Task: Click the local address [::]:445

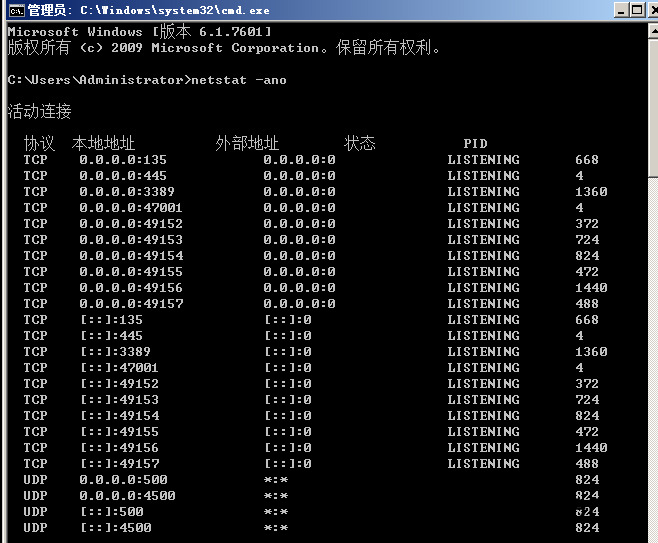Action: (x=112, y=336)
